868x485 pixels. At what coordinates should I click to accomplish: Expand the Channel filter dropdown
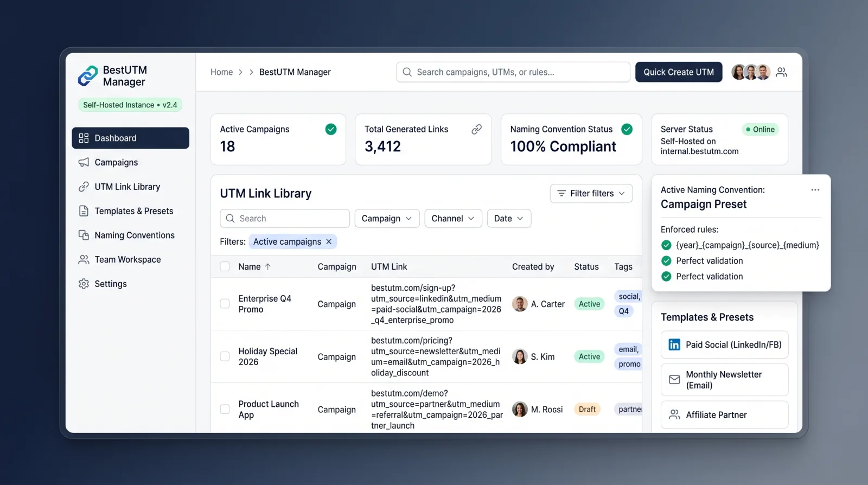click(453, 219)
